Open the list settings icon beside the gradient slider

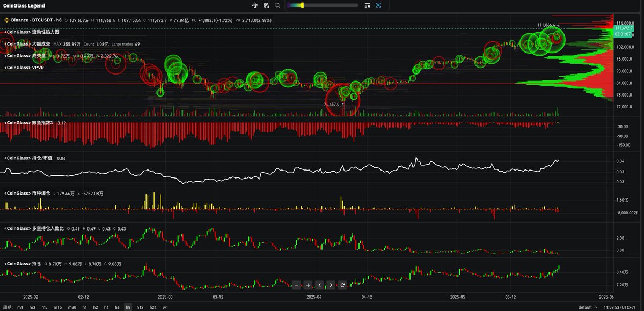pos(367,5)
